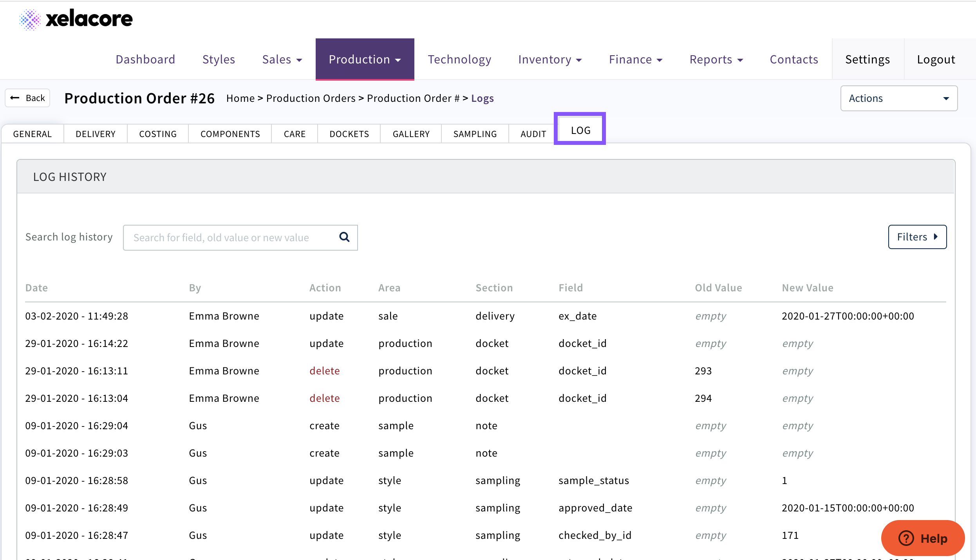Click the Settings link
This screenshot has height=560, width=976.
point(867,60)
